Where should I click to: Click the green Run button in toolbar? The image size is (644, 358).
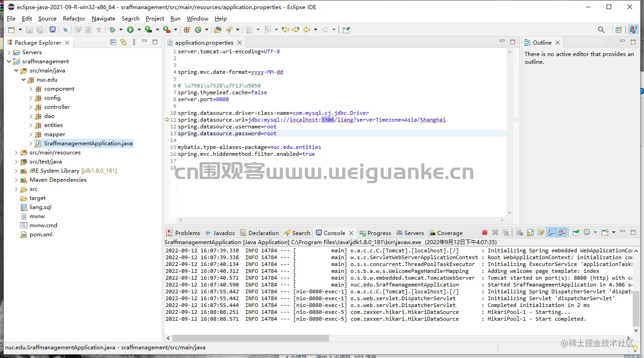pos(130,30)
